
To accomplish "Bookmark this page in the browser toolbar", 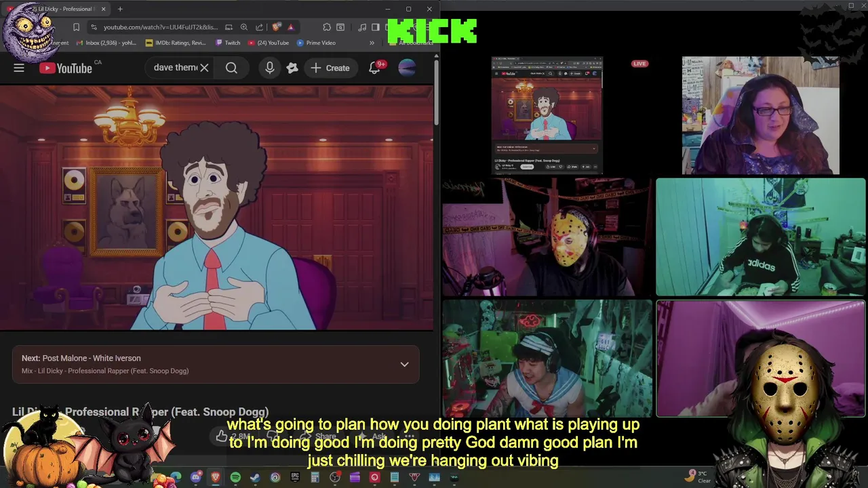I will pyautogui.click(x=76, y=27).
